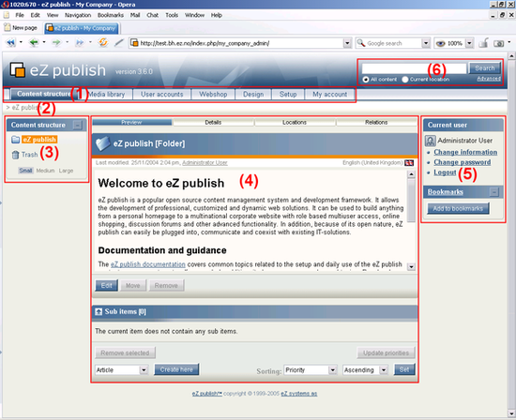Click the Logout link
Screen dimensions: 516x420
[445, 172]
